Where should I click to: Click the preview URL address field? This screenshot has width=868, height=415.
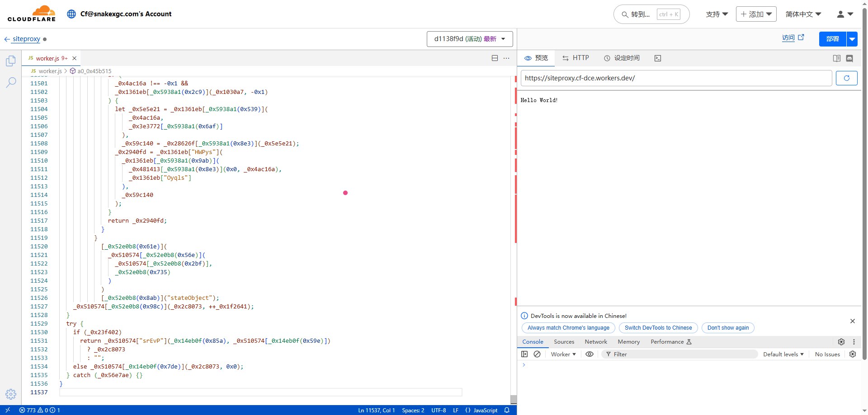(676, 78)
